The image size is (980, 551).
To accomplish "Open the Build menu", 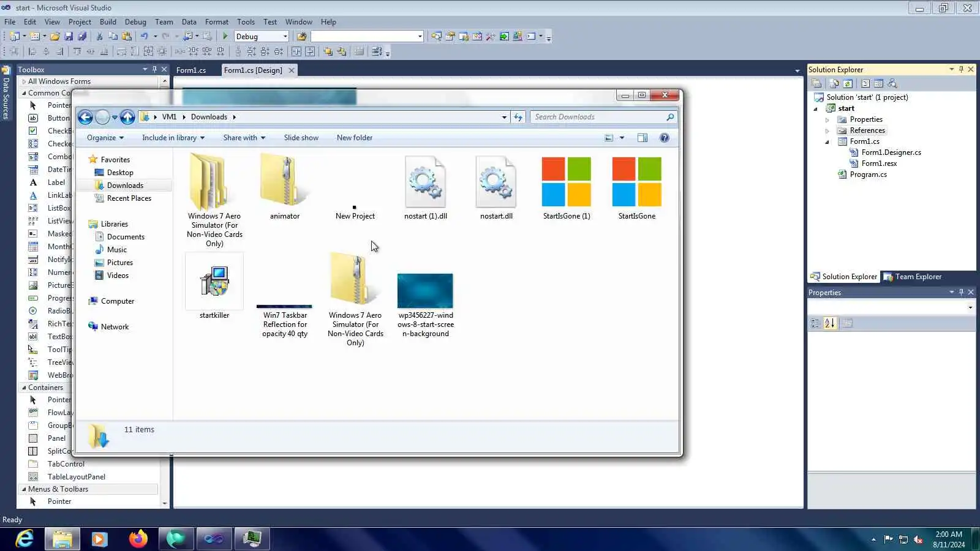I will coord(108,22).
